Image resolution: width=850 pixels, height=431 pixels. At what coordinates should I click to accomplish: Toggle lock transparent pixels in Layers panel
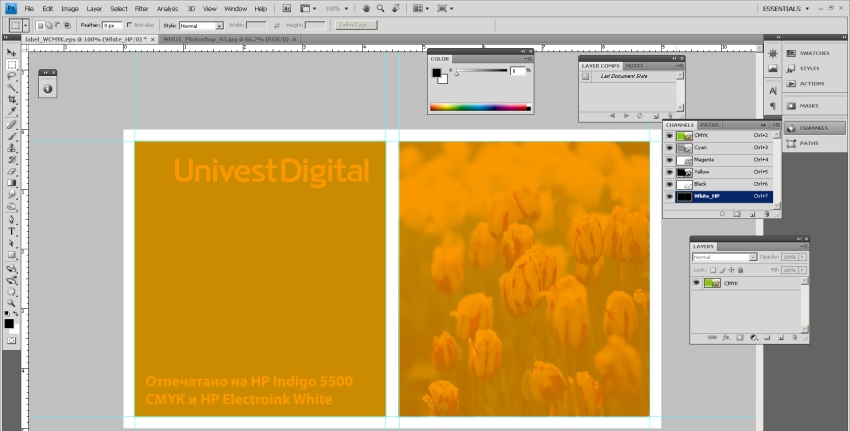click(713, 270)
